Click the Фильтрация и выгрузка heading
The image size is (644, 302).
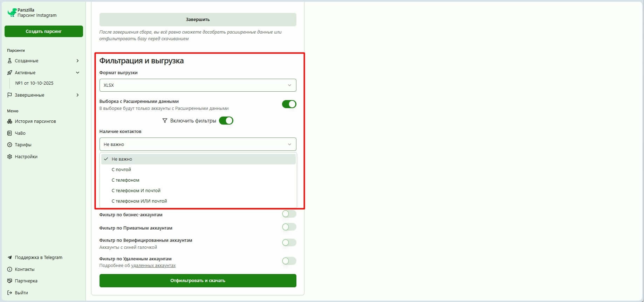[142, 61]
